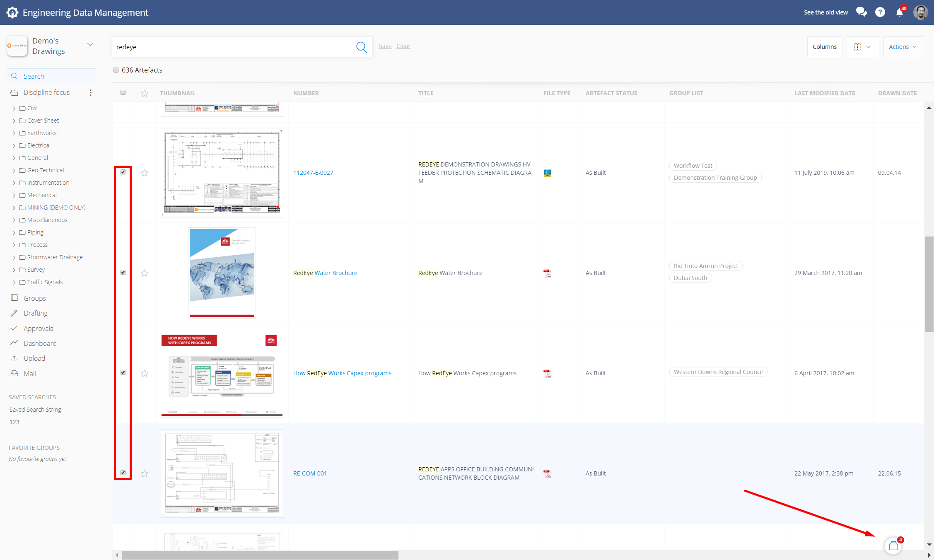934x560 pixels.
Task: Open the Search menu item
Action: click(x=52, y=76)
